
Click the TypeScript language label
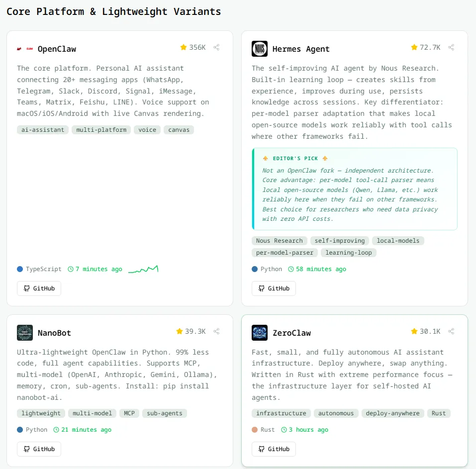[x=39, y=269]
